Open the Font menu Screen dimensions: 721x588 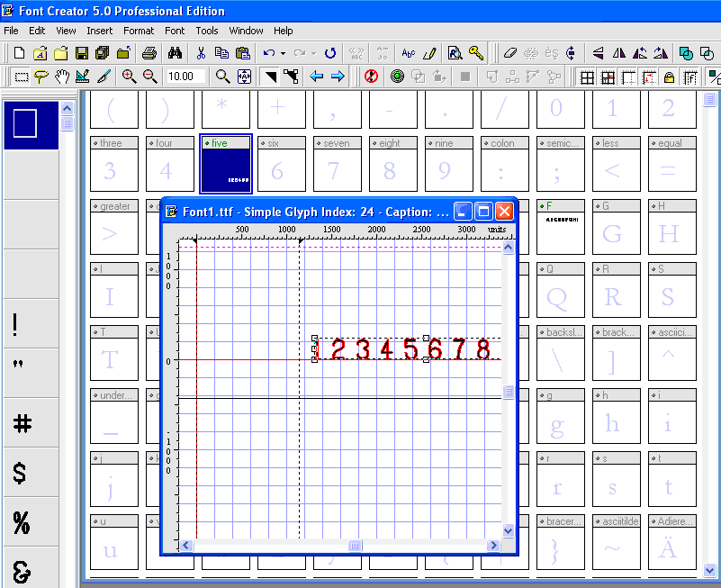tap(175, 31)
